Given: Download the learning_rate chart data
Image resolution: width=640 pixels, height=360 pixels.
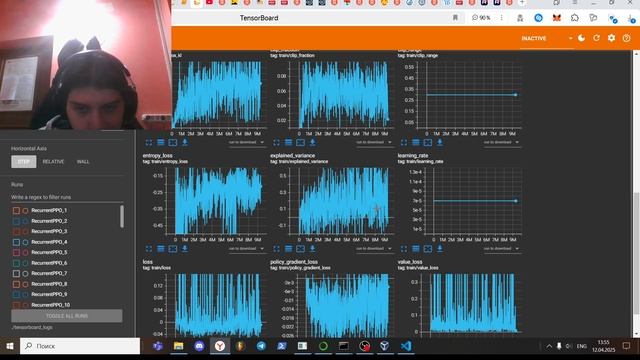Looking at the screenshot, I should (x=440, y=249).
